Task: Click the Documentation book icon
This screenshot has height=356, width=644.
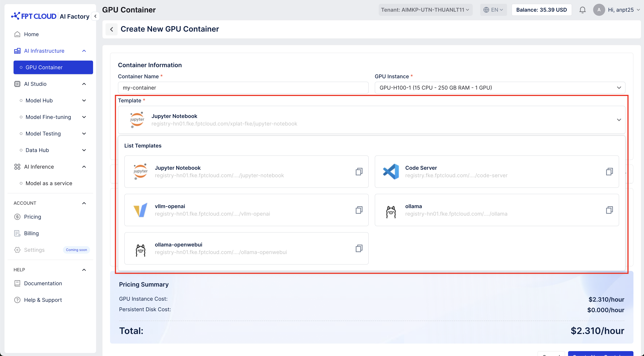Action: pyautogui.click(x=17, y=283)
